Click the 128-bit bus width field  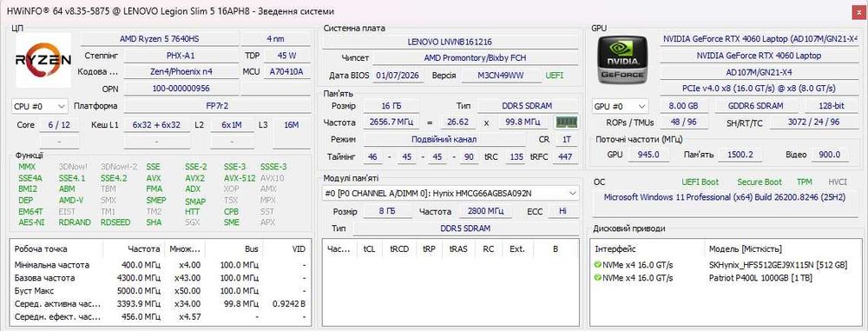click(x=831, y=106)
